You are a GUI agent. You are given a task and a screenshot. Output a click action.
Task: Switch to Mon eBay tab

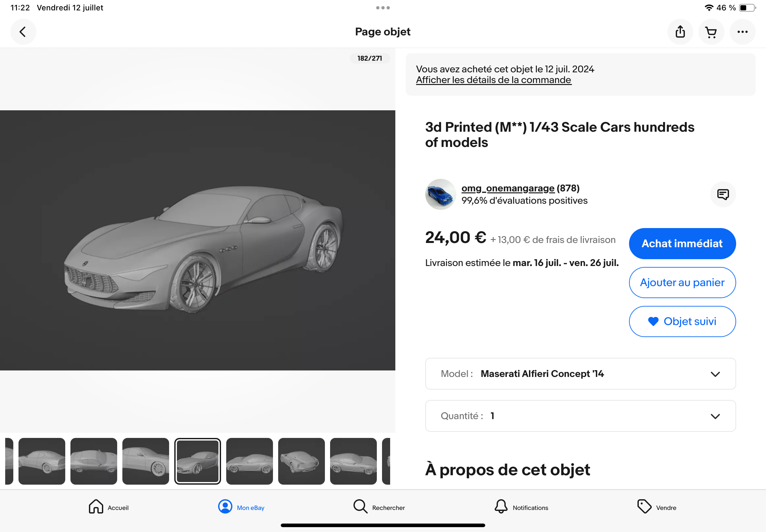[241, 507]
